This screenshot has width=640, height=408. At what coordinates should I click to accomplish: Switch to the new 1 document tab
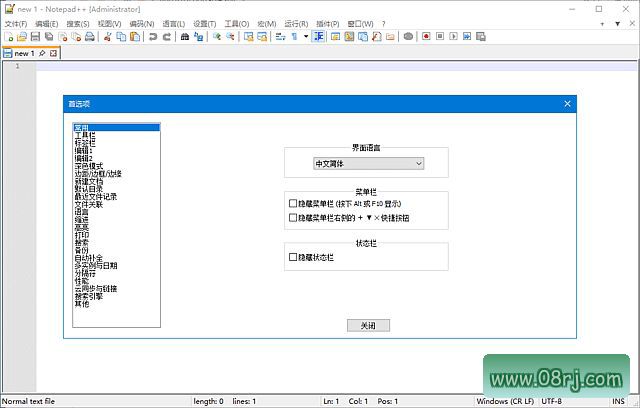tap(25, 53)
